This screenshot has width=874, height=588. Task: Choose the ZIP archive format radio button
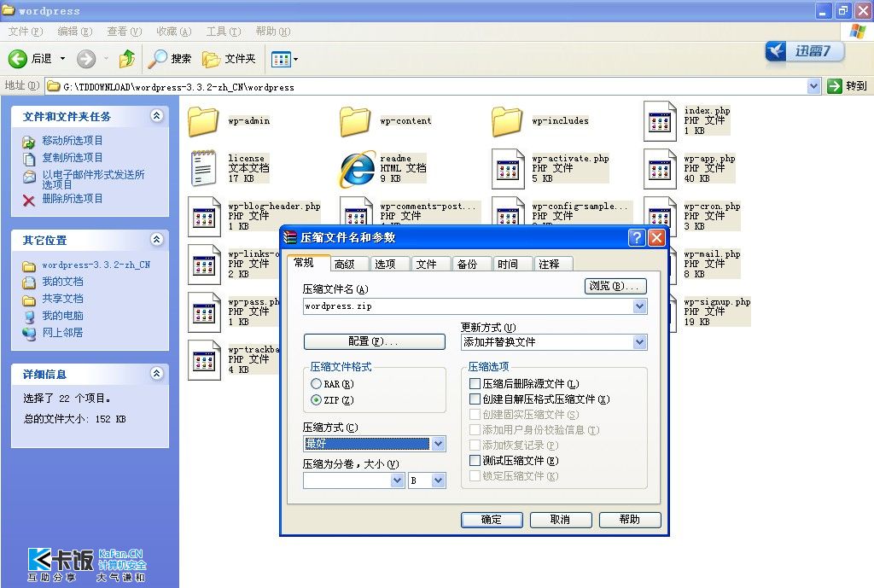(x=316, y=399)
